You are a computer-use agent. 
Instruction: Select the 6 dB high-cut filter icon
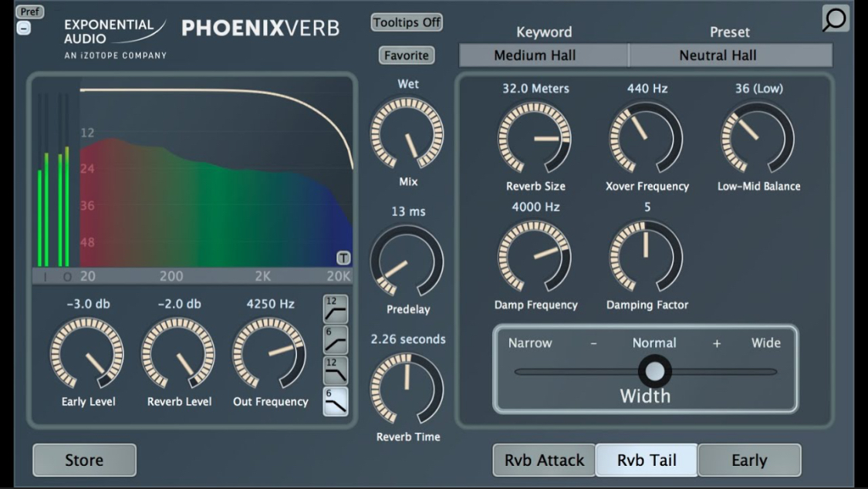[336, 402]
